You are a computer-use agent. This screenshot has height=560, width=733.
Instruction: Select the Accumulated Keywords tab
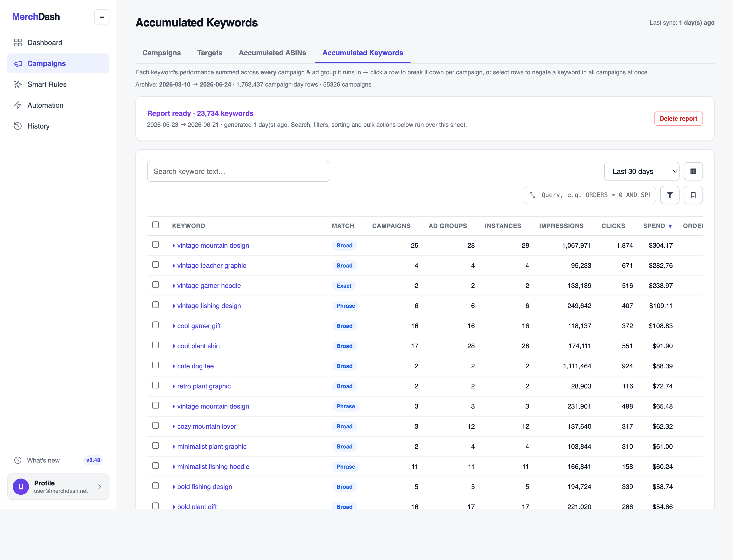(x=363, y=53)
